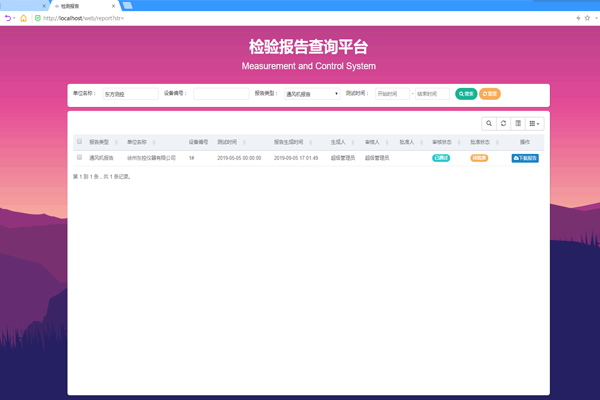Open the 报告类型 dropdown

pyautogui.click(x=312, y=94)
